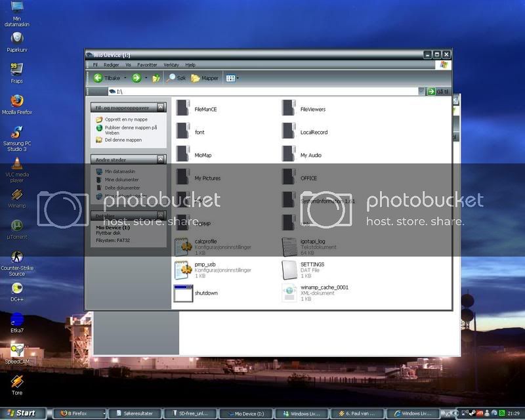
Task: Switch to SD-free_unl taskbar window
Action: (x=190, y=413)
